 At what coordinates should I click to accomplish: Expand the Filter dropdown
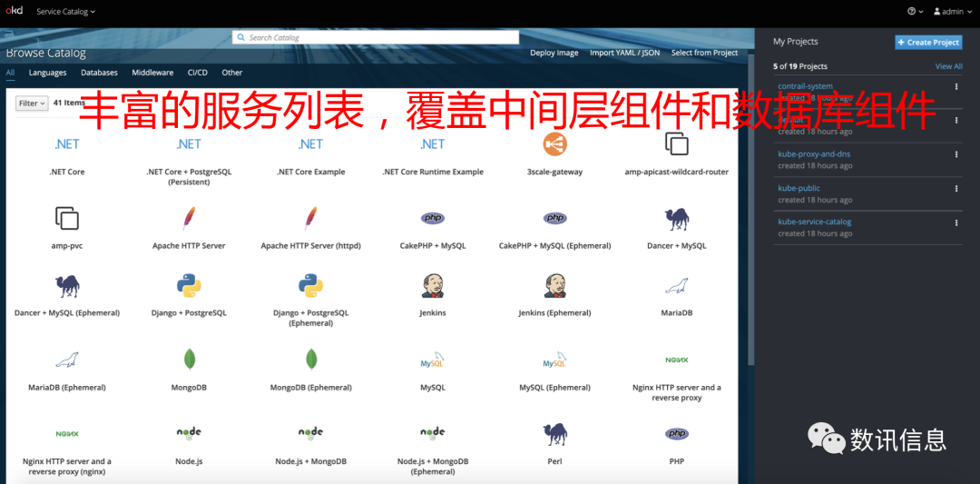pyautogui.click(x=32, y=104)
